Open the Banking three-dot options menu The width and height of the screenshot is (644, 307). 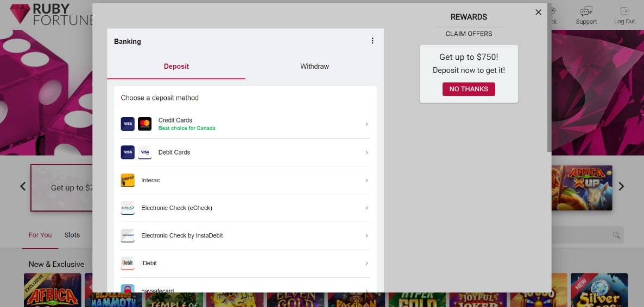coord(372,41)
